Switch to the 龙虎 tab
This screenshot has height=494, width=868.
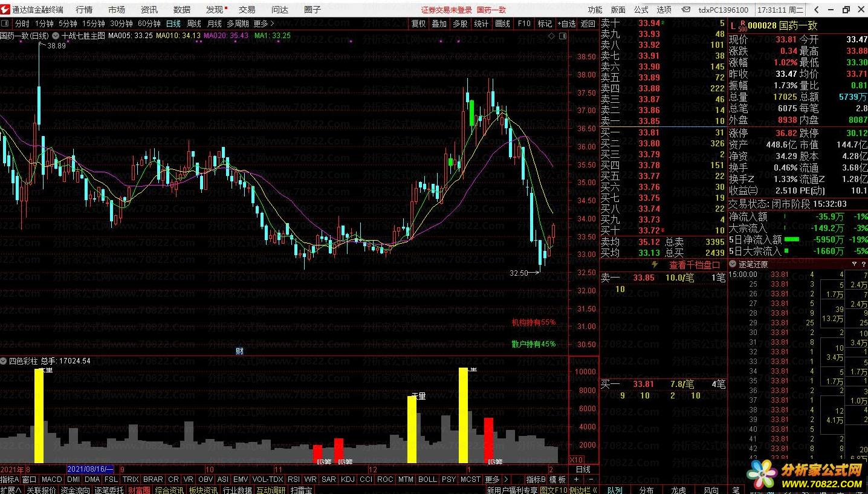(679, 490)
